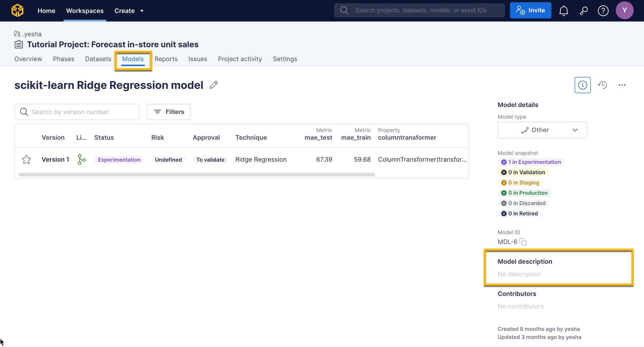Edit model name with pencil icon
The width and height of the screenshot is (644, 347).
coord(214,85)
